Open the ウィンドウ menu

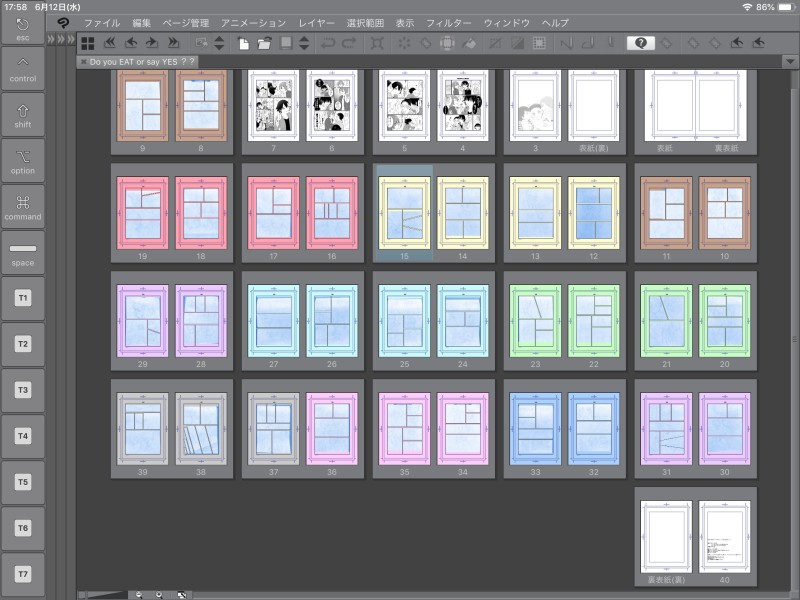click(507, 23)
